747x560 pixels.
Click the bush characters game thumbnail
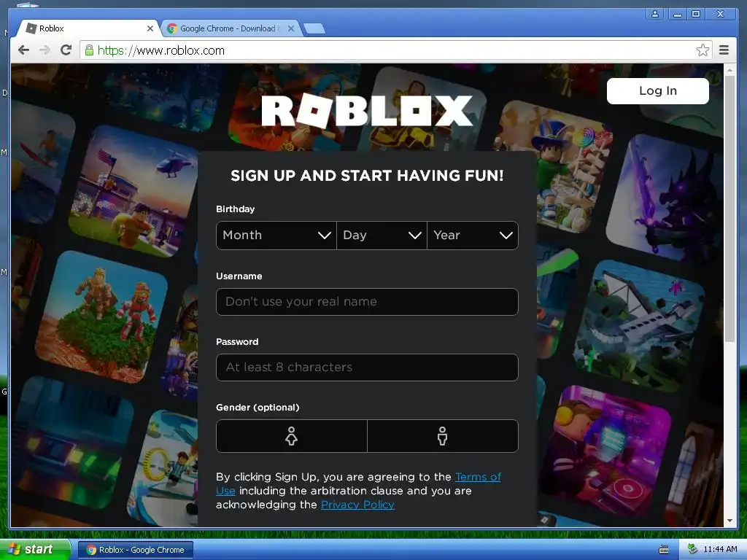101,316
